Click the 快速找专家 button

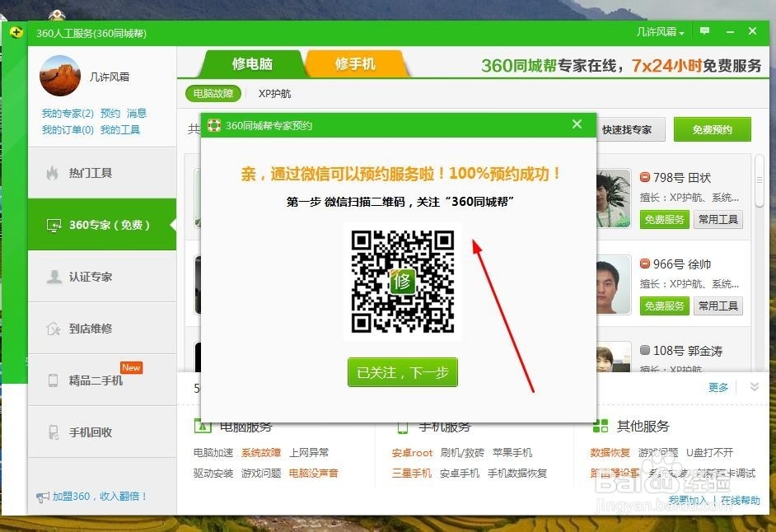[x=627, y=129]
